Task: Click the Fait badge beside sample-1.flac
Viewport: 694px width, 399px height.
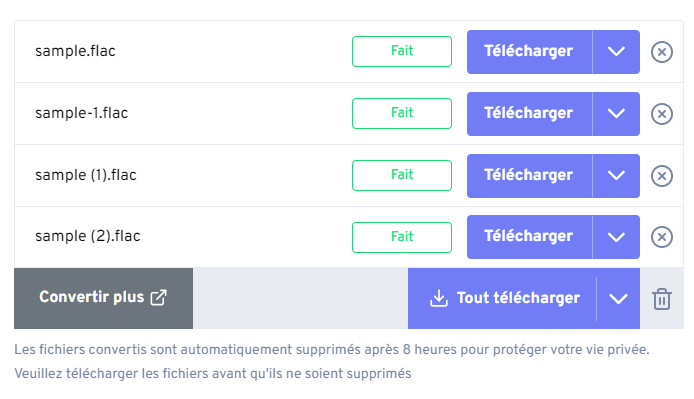Action: [402, 113]
